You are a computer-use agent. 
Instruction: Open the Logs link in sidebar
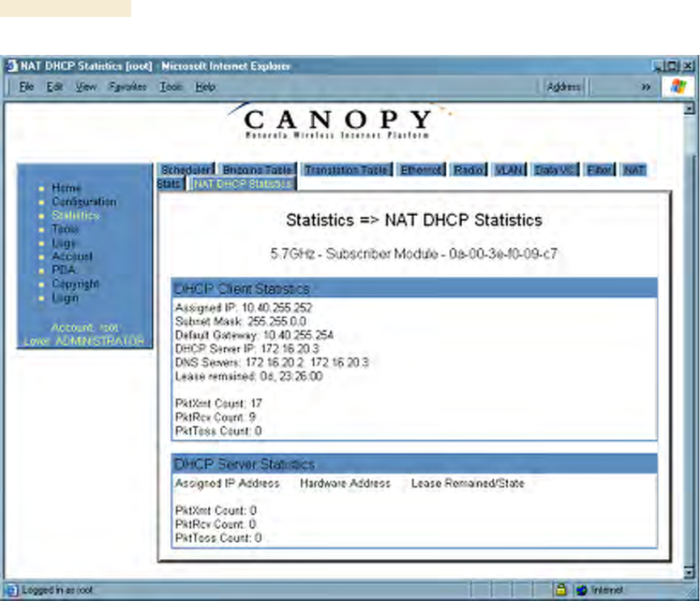click(63, 243)
